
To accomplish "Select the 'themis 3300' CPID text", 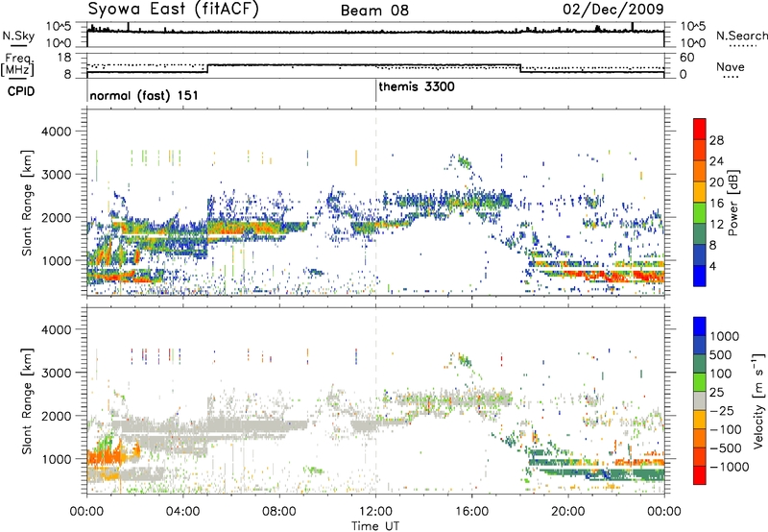I will point(417,86).
